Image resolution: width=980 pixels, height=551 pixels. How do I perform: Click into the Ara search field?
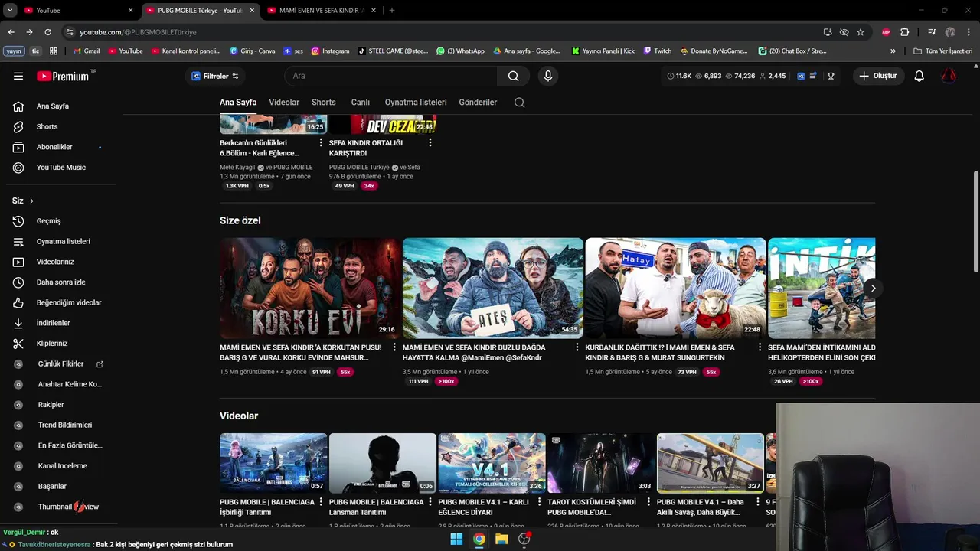click(x=390, y=76)
